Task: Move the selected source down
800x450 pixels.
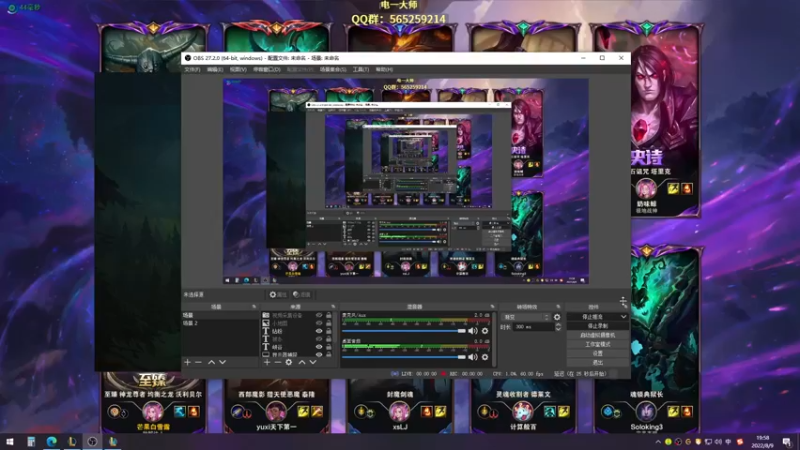Action: tap(313, 362)
